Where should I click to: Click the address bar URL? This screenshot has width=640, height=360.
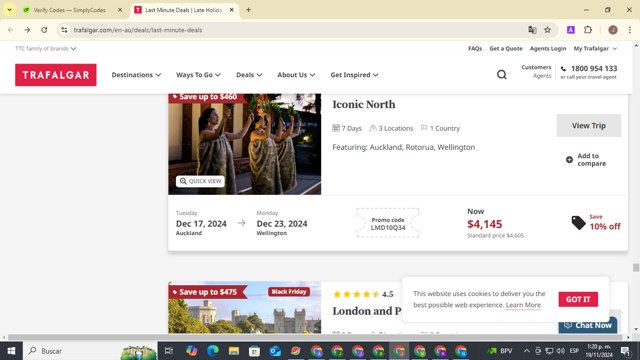[138, 30]
